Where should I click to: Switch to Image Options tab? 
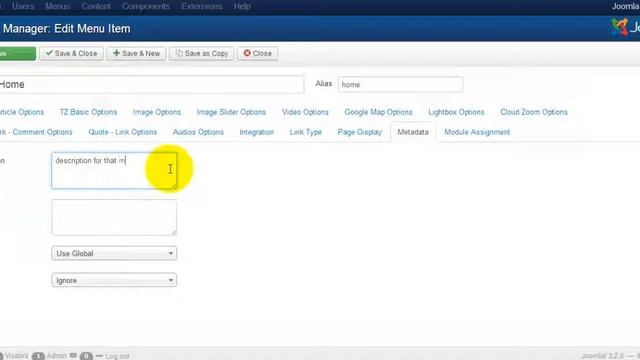pyautogui.click(x=157, y=112)
